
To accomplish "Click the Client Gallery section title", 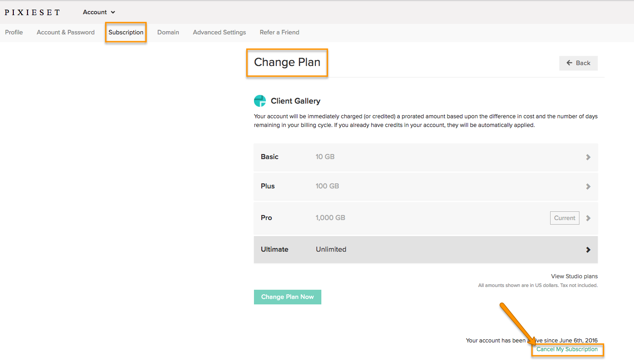I will 296,101.
